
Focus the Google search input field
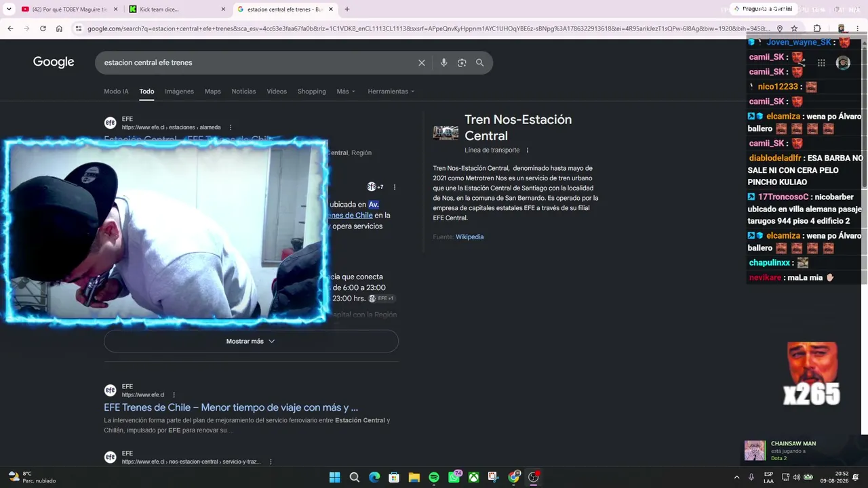258,62
